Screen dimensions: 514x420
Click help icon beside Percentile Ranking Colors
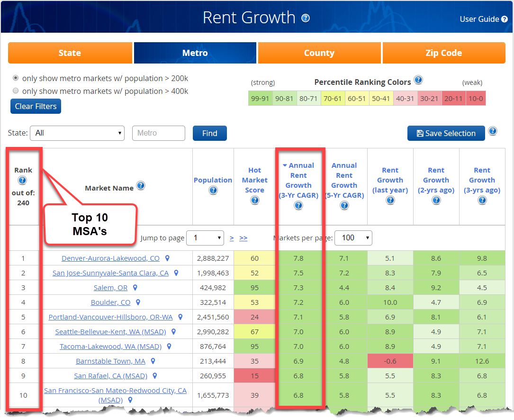[x=418, y=80]
